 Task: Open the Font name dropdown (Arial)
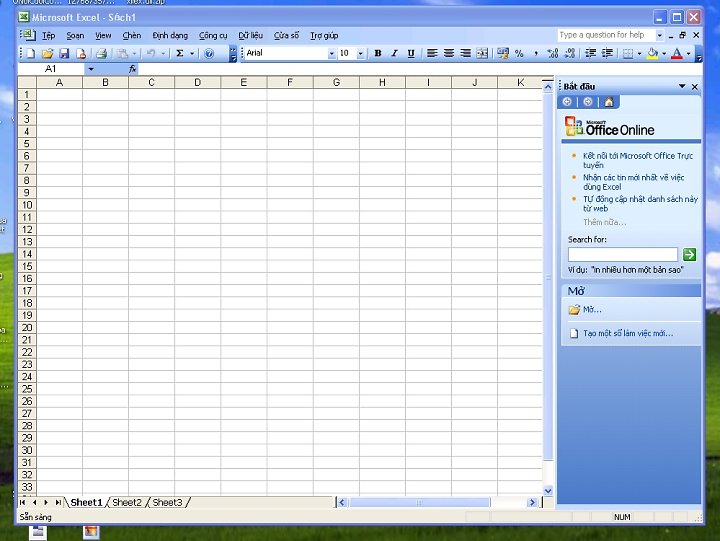(332, 54)
